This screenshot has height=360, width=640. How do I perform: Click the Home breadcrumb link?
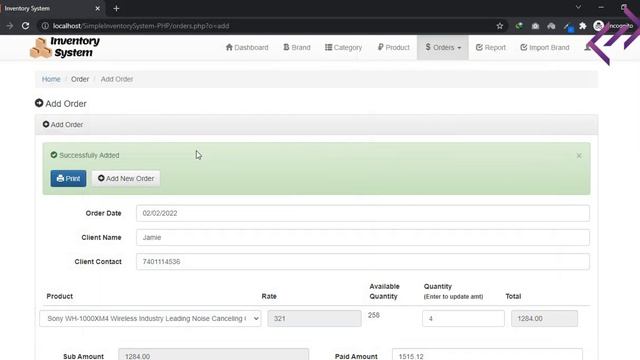point(51,79)
